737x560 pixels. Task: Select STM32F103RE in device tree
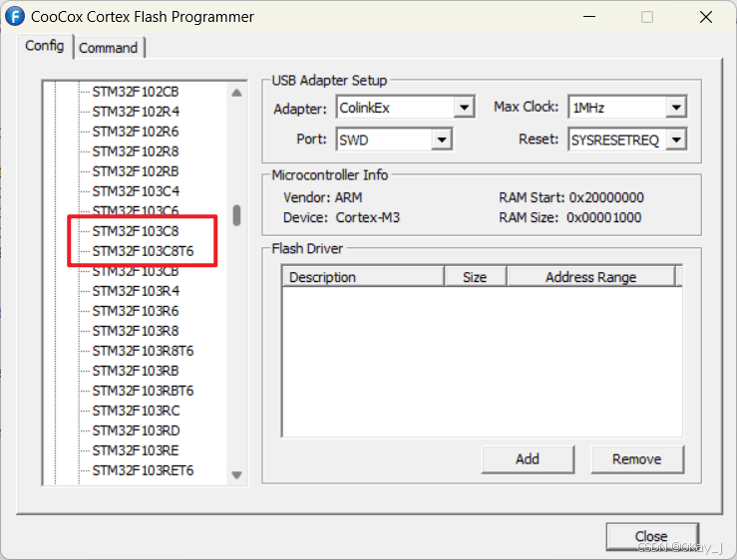pos(136,451)
